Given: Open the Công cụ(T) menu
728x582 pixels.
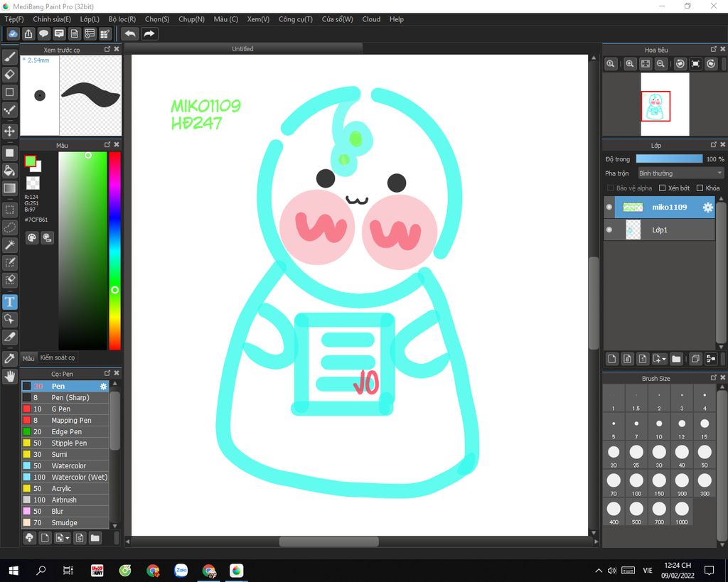Looking at the screenshot, I should coord(295,19).
